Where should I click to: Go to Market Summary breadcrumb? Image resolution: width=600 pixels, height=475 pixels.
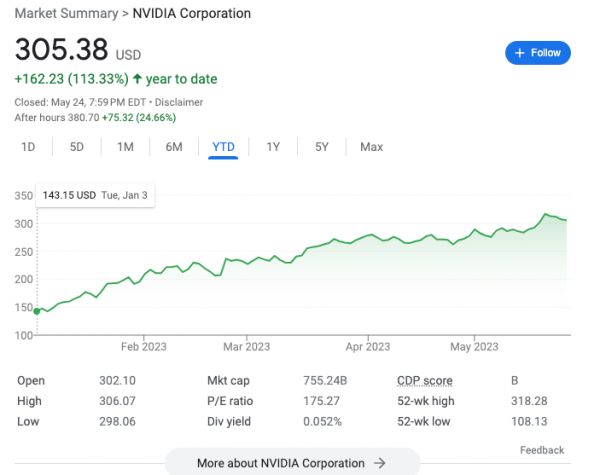(x=62, y=14)
